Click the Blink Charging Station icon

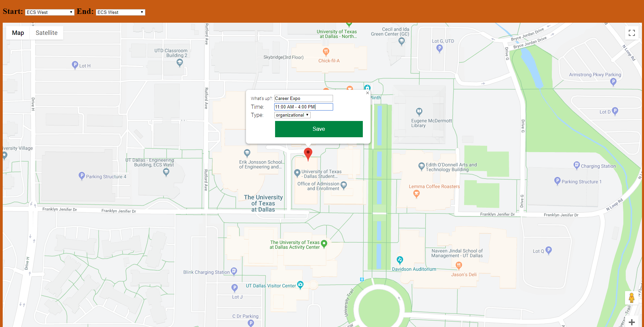[x=234, y=271]
